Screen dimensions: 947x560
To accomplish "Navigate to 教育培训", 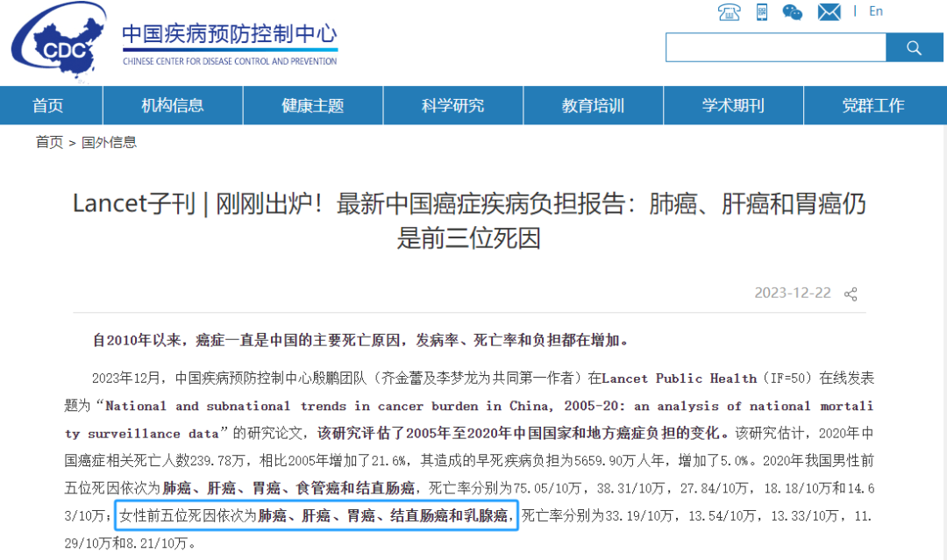I will point(593,105).
